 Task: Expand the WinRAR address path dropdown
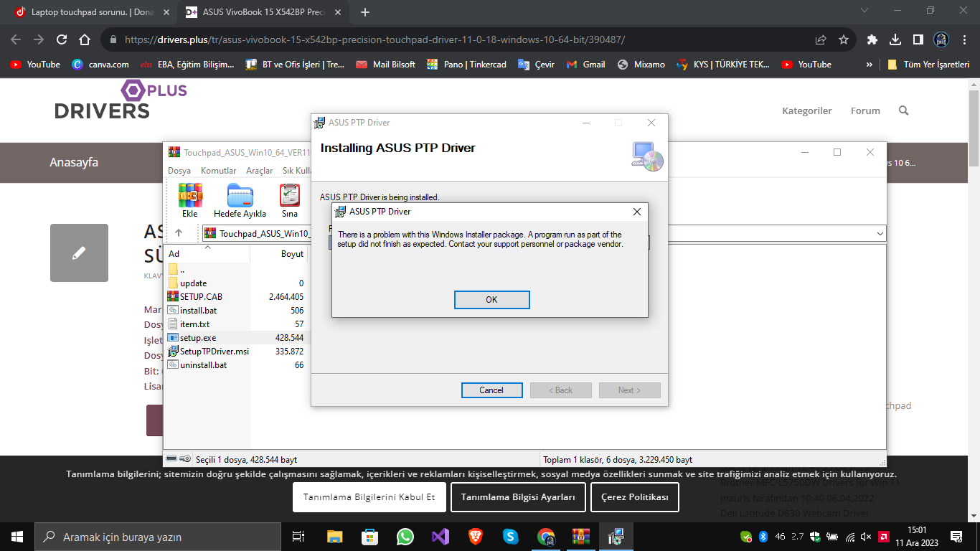pos(880,234)
